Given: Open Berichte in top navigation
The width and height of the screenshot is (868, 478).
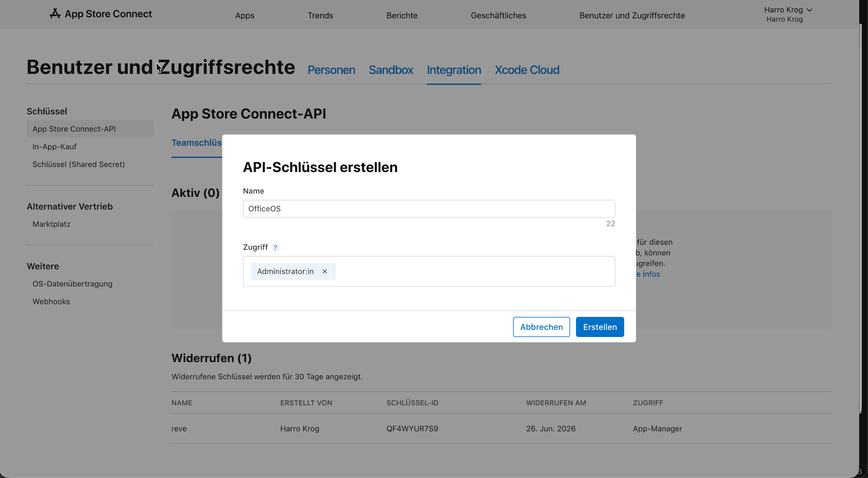Looking at the screenshot, I should click(x=402, y=15).
